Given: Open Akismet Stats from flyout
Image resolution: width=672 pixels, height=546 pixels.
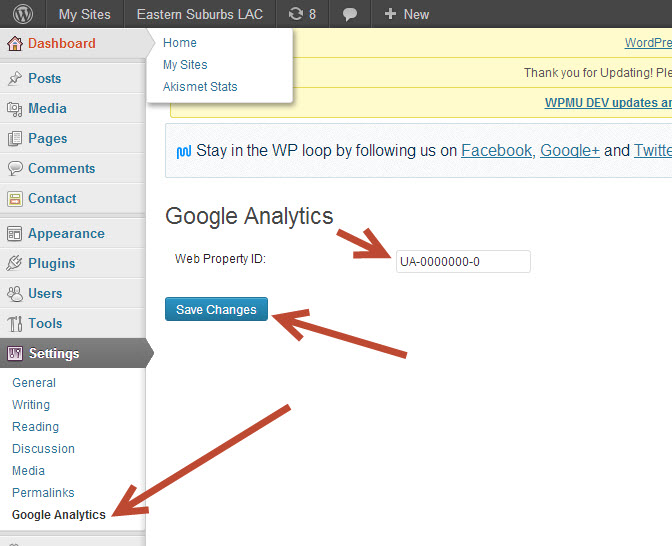Looking at the screenshot, I should [200, 87].
